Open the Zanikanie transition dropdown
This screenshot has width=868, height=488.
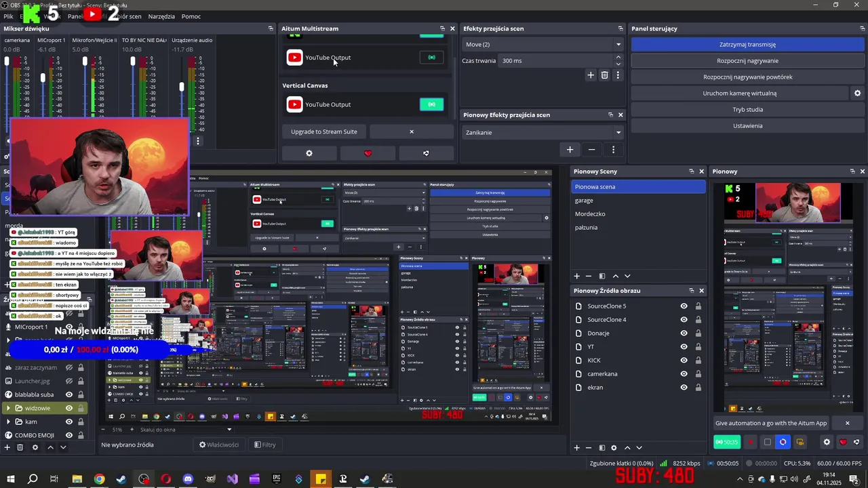tap(542, 133)
